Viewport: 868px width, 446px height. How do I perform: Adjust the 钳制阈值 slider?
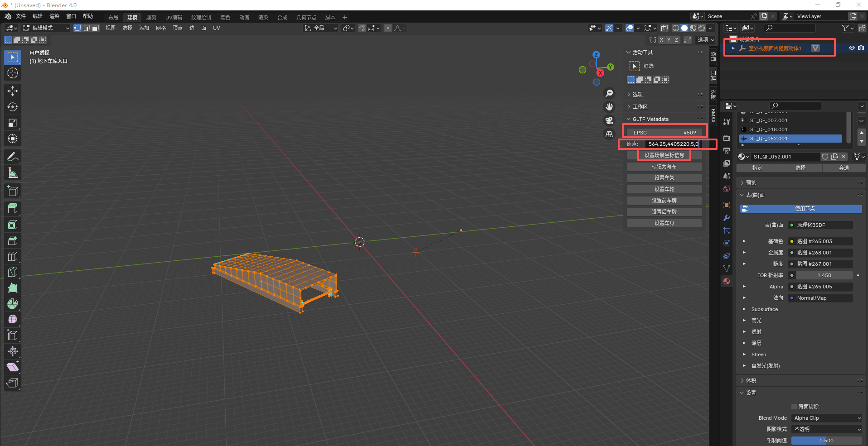point(826,441)
